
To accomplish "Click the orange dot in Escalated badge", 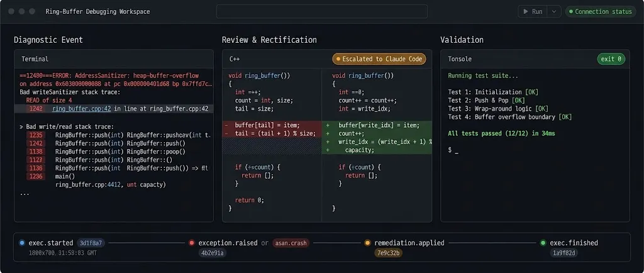I will point(338,59).
